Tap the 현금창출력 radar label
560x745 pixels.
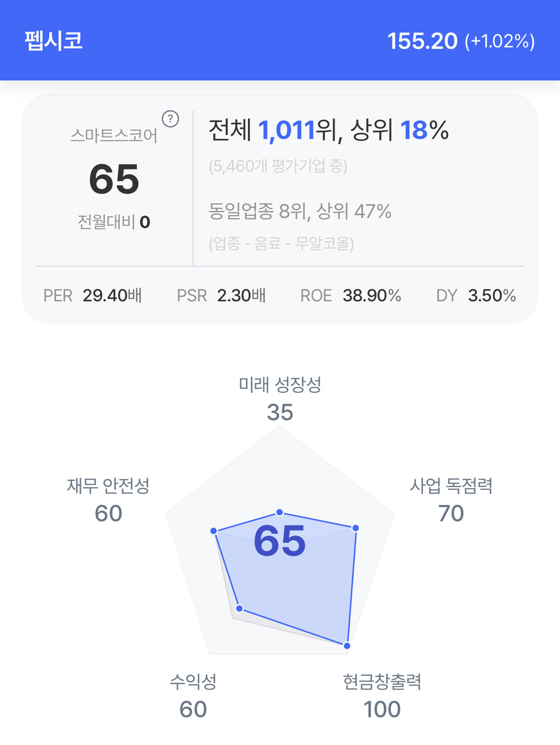coord(382,682)
